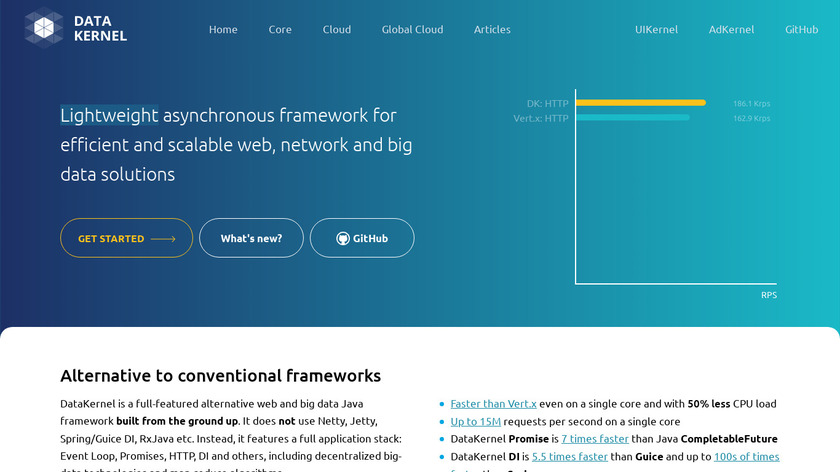The height and width of the screenshot is (472, 840).
Task: Open GitHub from the top navigation
Action: click(x=801, y=29)
